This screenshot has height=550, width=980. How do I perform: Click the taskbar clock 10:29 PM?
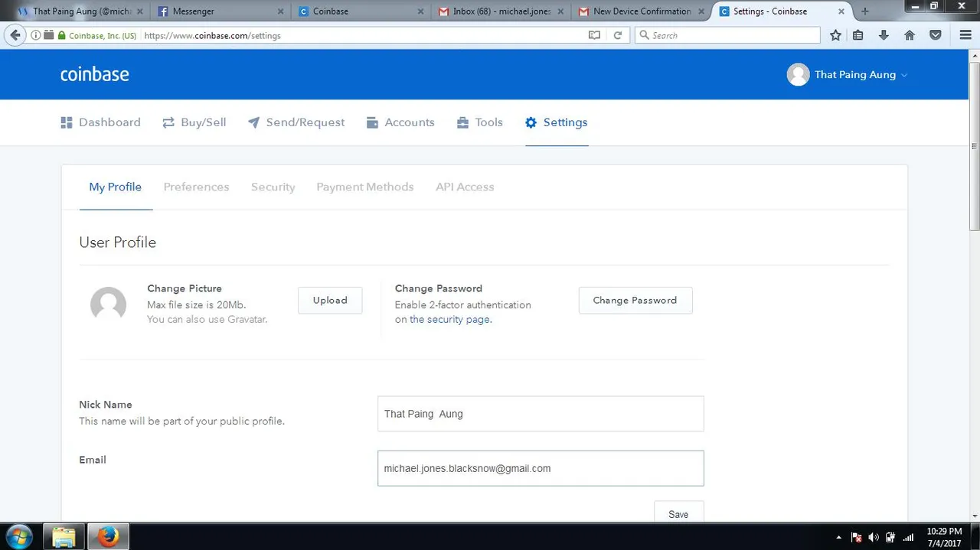point(944,531)
